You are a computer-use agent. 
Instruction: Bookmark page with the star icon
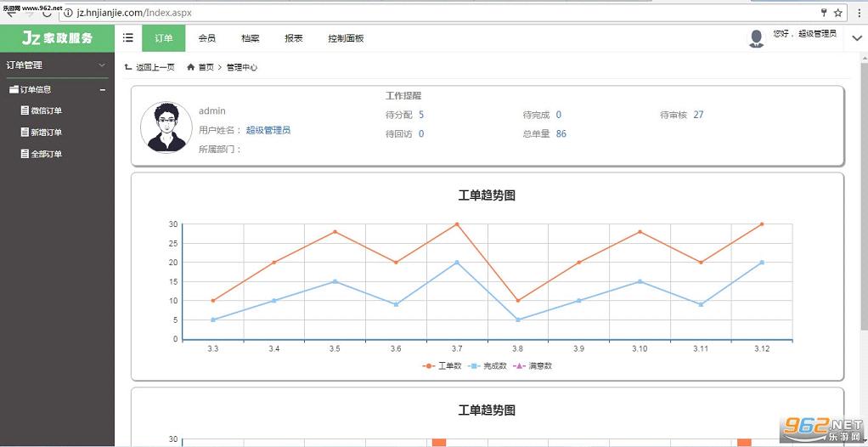pos(838,12)
